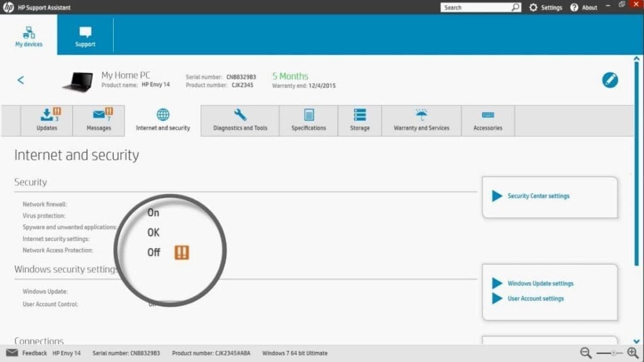Open the Accessories tab
Viewport: 644px width, 362px height.
click(x=488, y=120)
